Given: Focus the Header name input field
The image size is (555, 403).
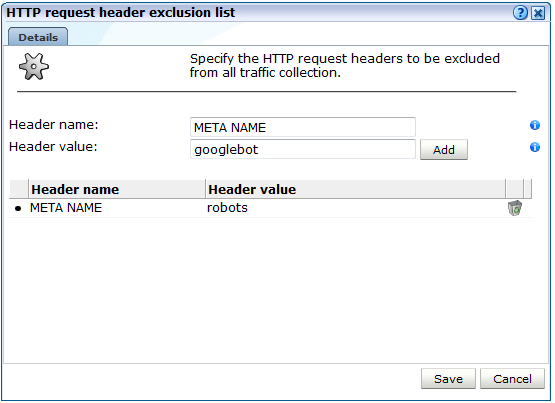Looking at the screenshot, I should pos(303,127).
